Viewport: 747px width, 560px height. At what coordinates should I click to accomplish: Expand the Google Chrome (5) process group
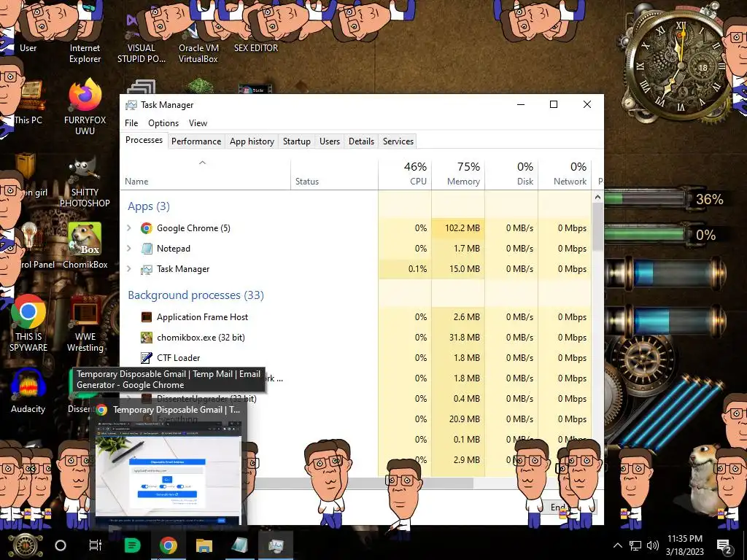coord(128,228)
